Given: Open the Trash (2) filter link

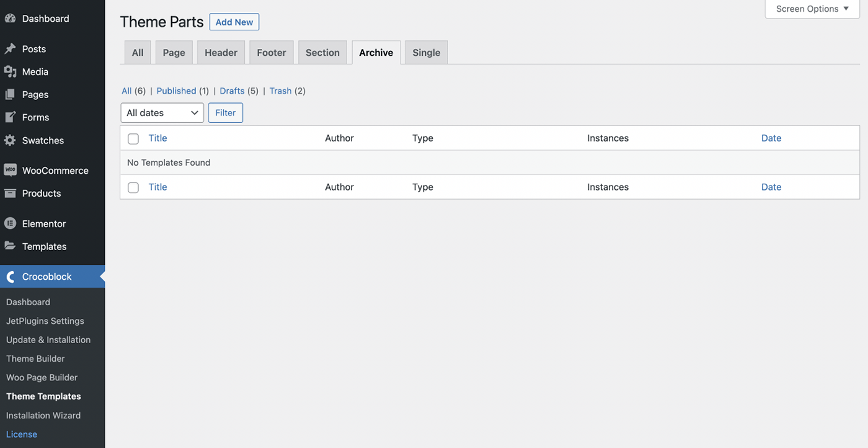Looking at the screenshot, I should click(x=280, y=91).
